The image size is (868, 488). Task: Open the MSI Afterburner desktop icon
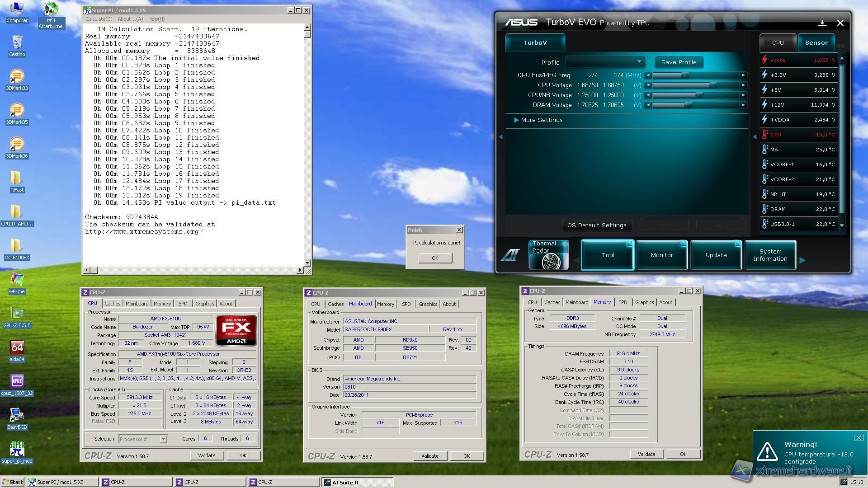click(51, 10)
